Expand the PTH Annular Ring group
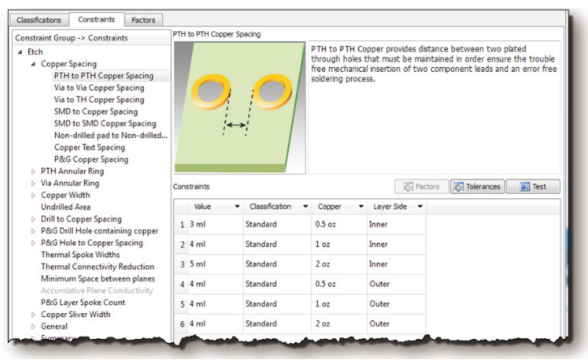Viewport: 588px width, 364px height. [x=33, y=171]
